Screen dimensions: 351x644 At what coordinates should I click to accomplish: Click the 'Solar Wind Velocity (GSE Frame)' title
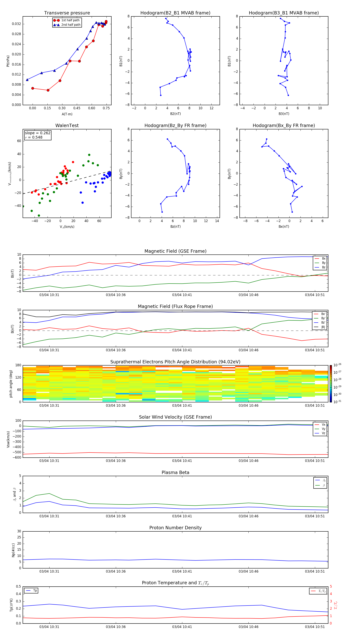tap(175, 417)
